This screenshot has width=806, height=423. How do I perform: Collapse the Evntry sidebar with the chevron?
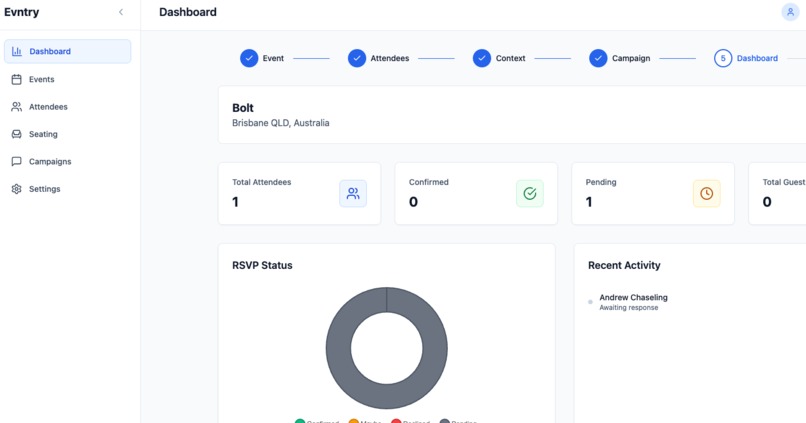click(x=121, y=12)
